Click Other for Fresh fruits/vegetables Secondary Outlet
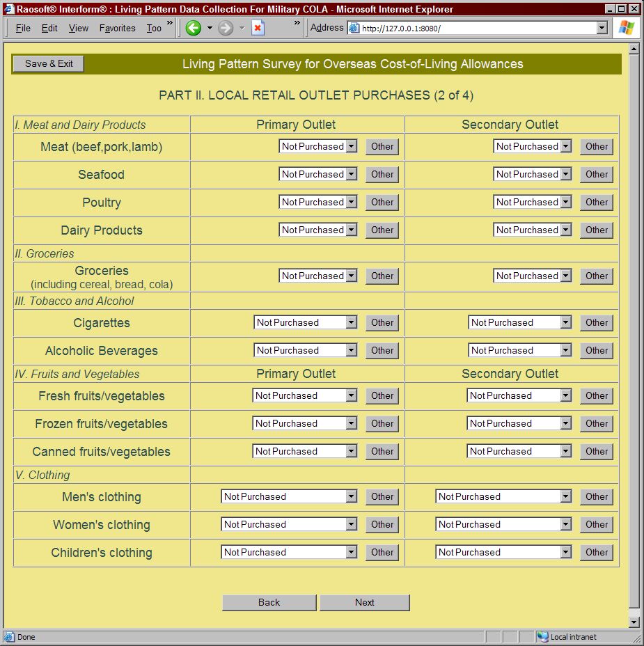 point(597,396)
